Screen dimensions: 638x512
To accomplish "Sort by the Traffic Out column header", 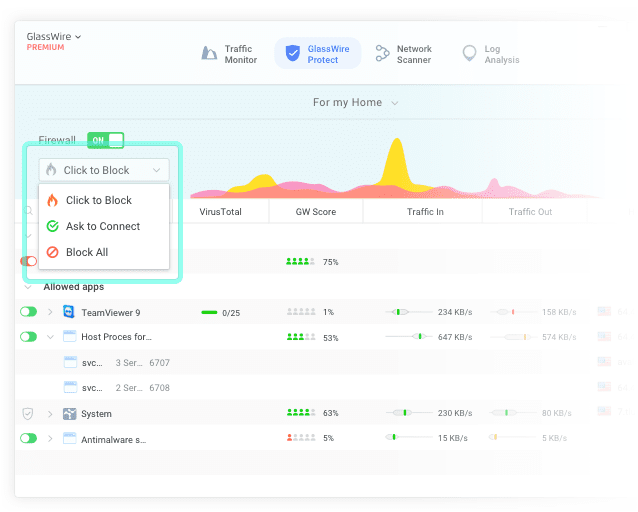I will (530, 212).
